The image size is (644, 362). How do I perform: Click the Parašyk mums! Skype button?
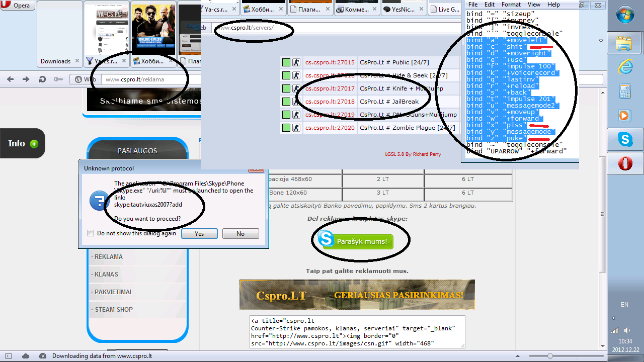(356, 241)
